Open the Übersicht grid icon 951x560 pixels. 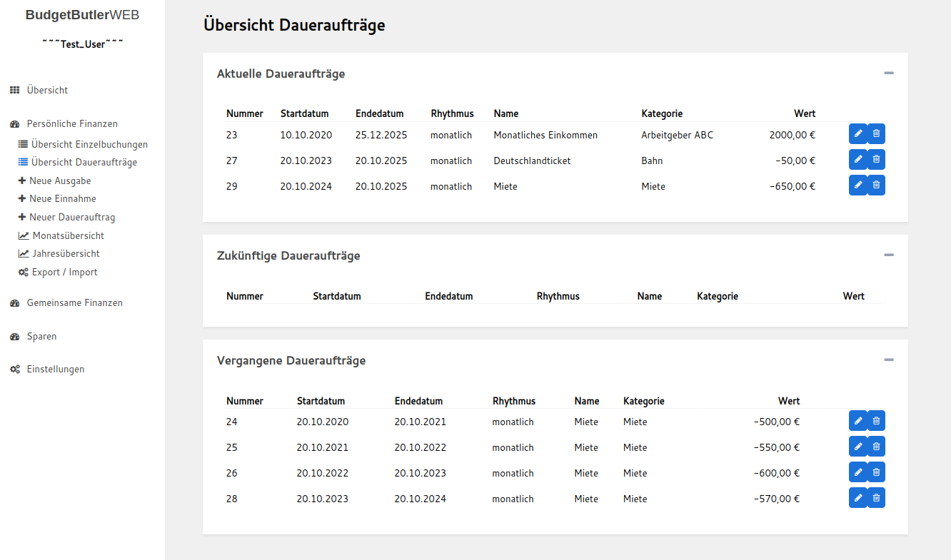tap(14, 90)
